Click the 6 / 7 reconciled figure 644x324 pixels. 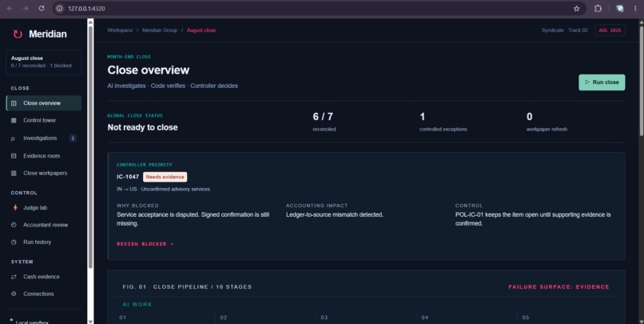click(x=323, y=117)
